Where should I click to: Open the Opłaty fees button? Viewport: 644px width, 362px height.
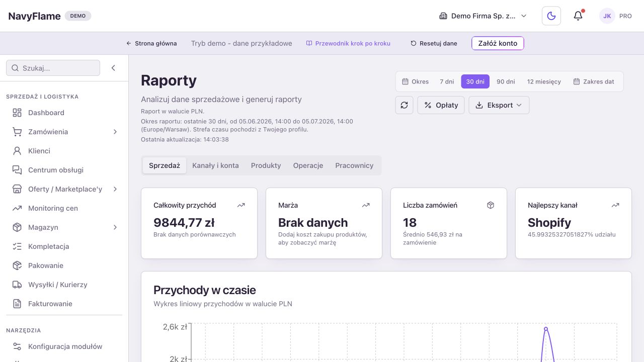(x=441, y=105)
